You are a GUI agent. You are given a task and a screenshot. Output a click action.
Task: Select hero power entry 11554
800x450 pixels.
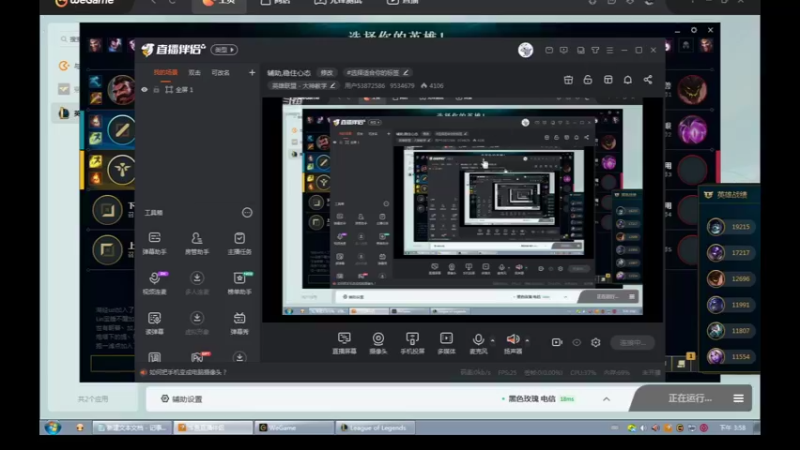(x=729, y=357)
